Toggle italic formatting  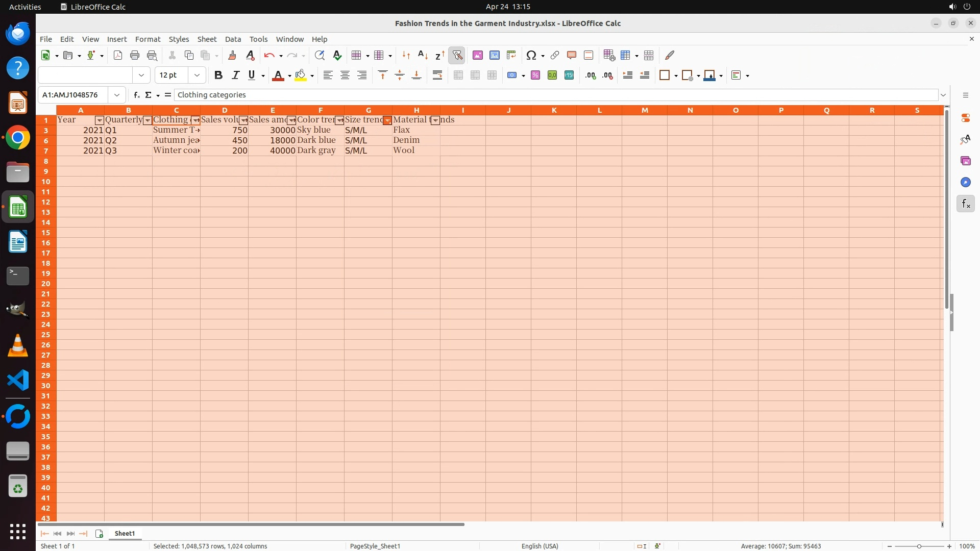pyautogui.click(x=235, y=76)
